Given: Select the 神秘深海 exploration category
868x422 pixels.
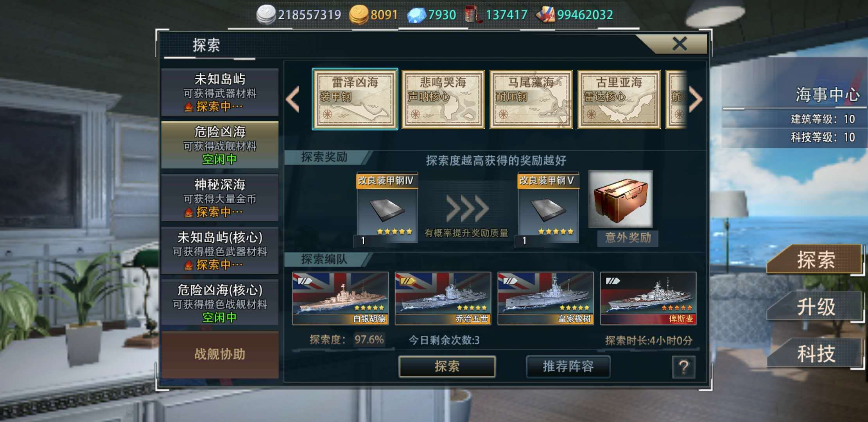Looking at the screenshot, I should 220,198.
